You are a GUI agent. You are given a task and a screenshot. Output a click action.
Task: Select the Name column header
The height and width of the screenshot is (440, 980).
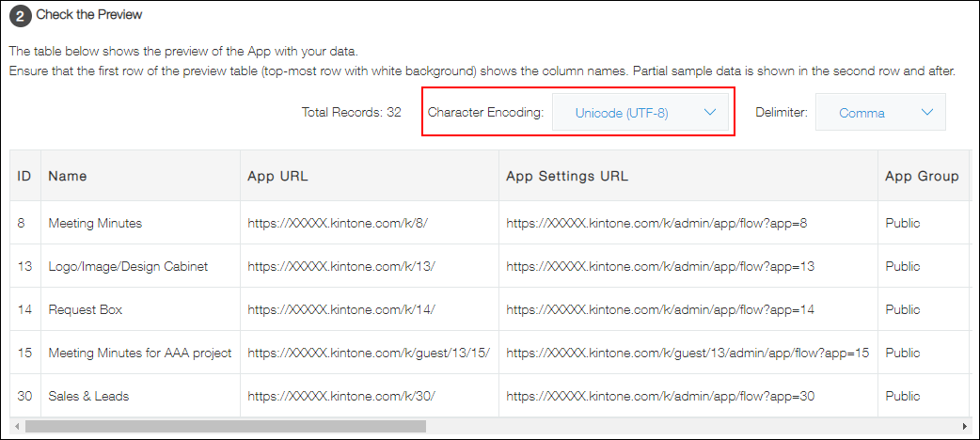click(68, 176)
